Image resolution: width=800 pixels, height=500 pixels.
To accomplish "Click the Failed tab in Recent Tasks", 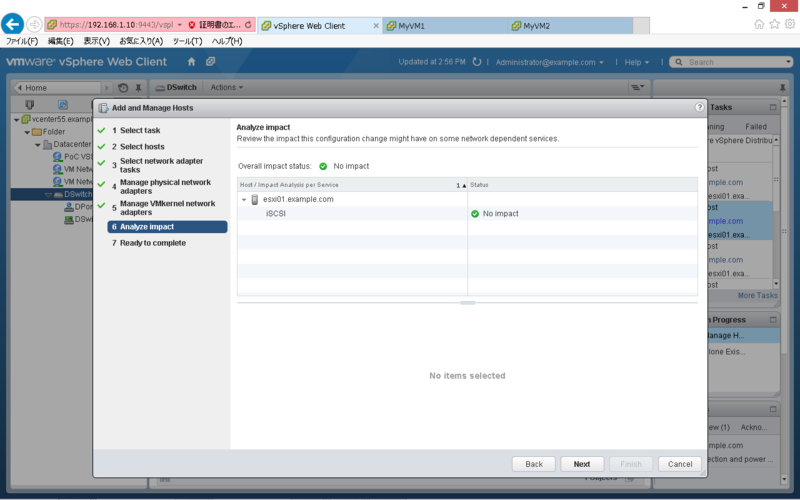I will [756, 127].
